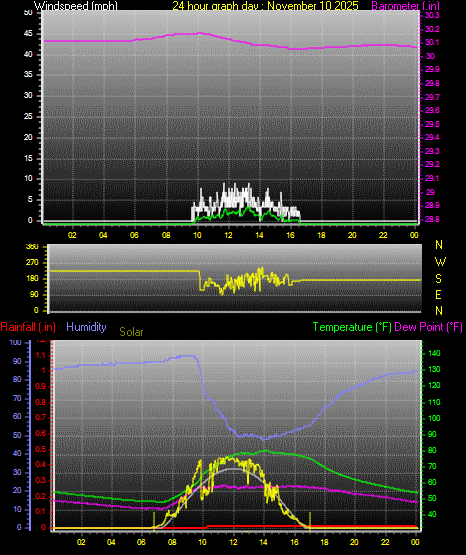This screenshot has width=466, height=555.
Task: Click the blue 'Humidity' legend label
Action: (86, 327)
